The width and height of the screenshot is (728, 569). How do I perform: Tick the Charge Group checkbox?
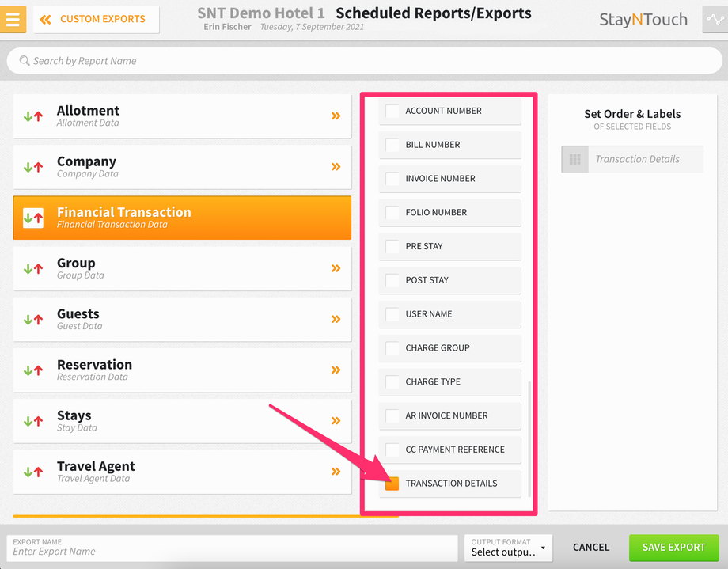(x=392, y=348)
